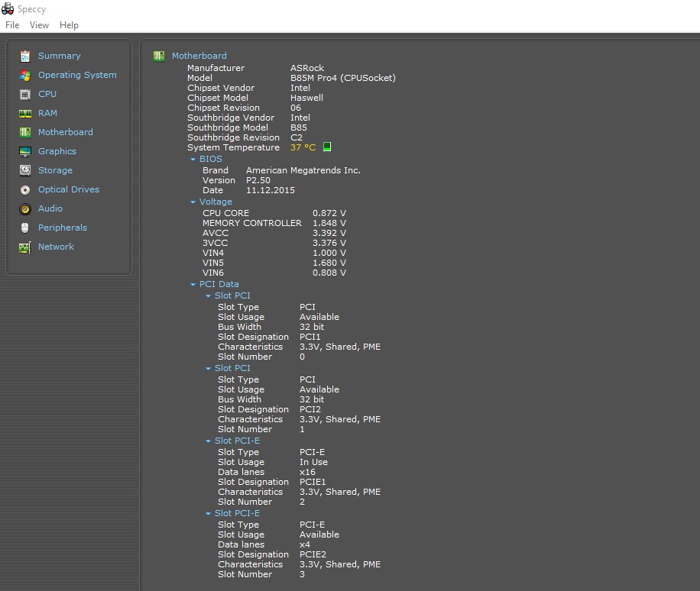The width and height of the screenshot is (700, 591).
Task: Click the In Use slot usage value
Action: (313, 462)
